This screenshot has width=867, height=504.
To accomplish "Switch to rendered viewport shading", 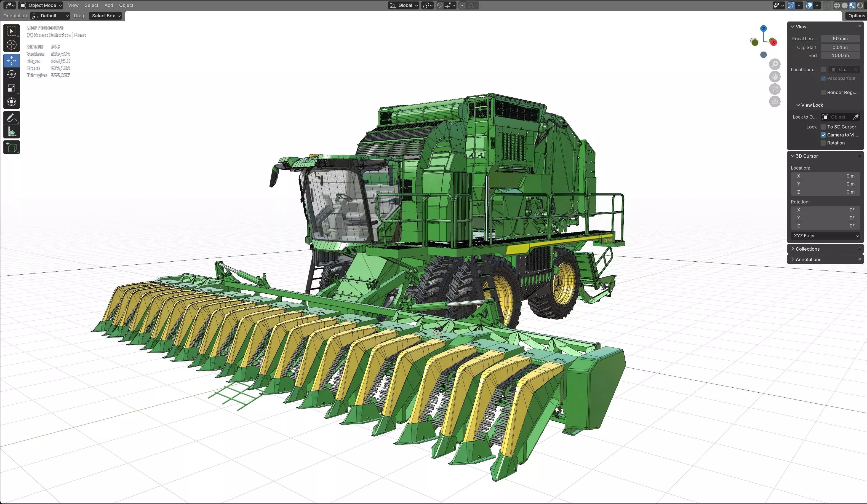I will pyautogui.click(x=860, y=6).
